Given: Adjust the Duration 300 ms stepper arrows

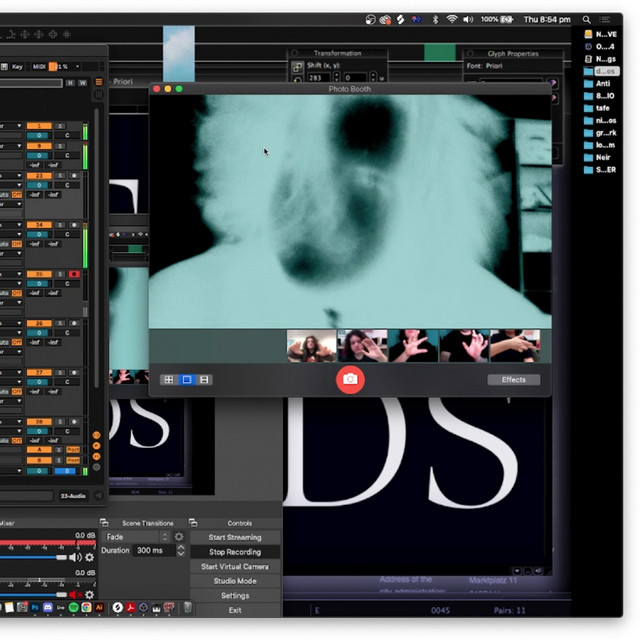Looking at the screenshot, I should click(179, 551).
